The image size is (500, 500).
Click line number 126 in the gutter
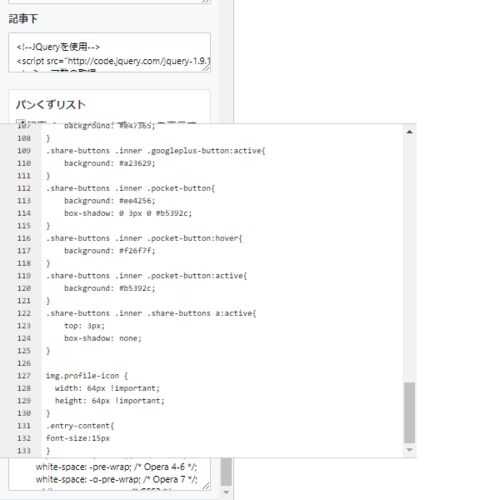(24, 363)
